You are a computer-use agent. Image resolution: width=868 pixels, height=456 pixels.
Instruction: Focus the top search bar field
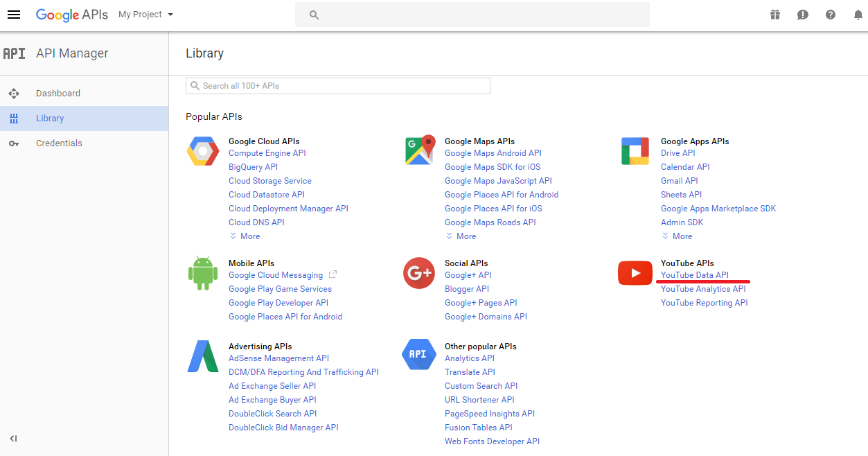coord(472,15)
